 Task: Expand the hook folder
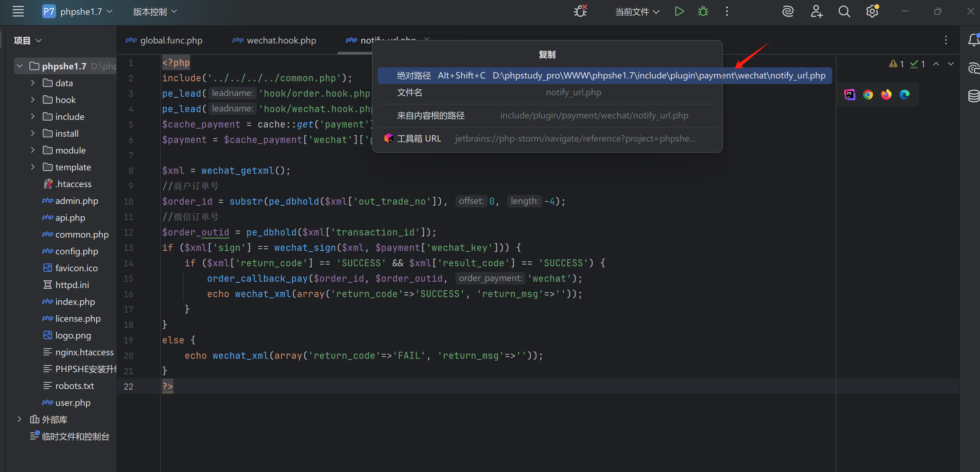[33, 100]
